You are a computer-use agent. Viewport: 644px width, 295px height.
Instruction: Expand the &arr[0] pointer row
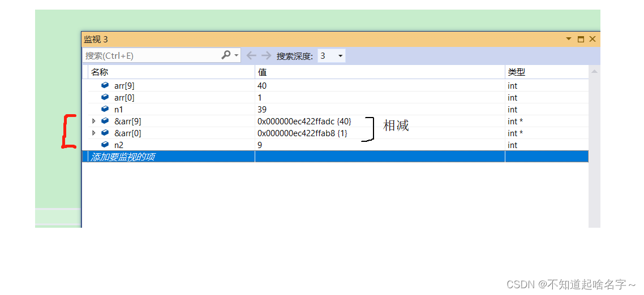click(x=93, y=133)
